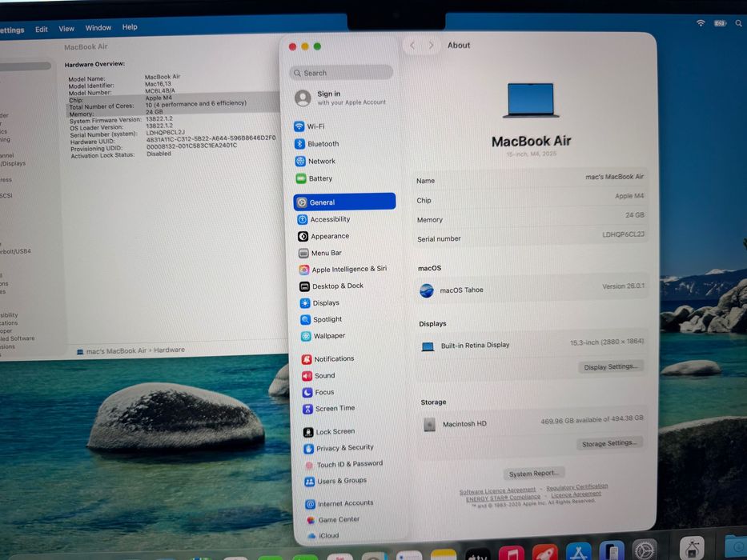Open the Edit menu
The width and height of the screenshot is (747, 560).
(x=42, y=30)
